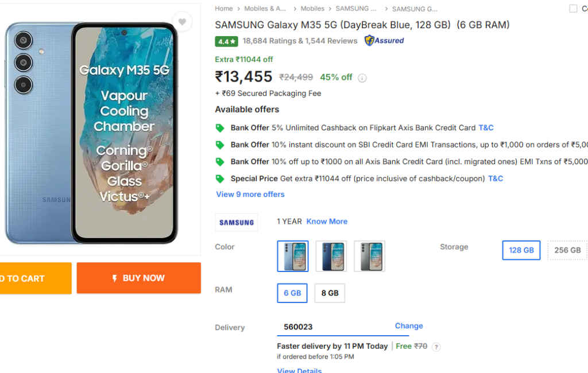Click the wishlist heart icon

[x=182, y=22]
